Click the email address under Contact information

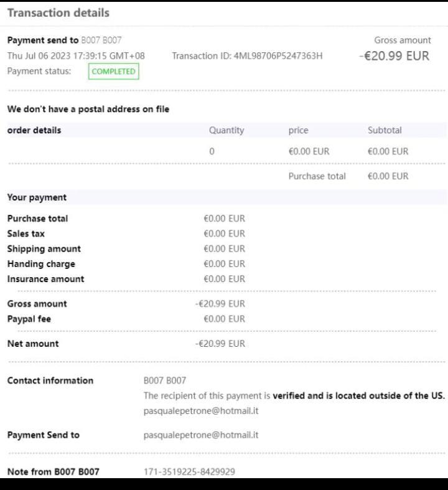[201, 411]
